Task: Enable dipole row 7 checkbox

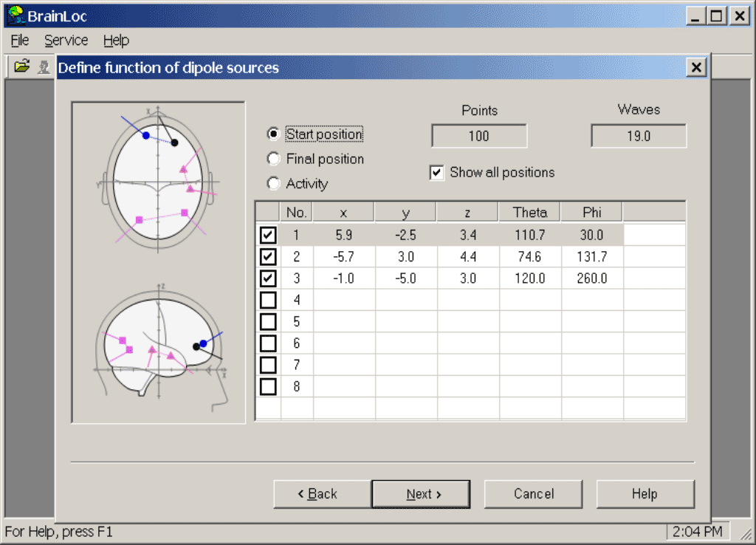Action: pos(268,365)
